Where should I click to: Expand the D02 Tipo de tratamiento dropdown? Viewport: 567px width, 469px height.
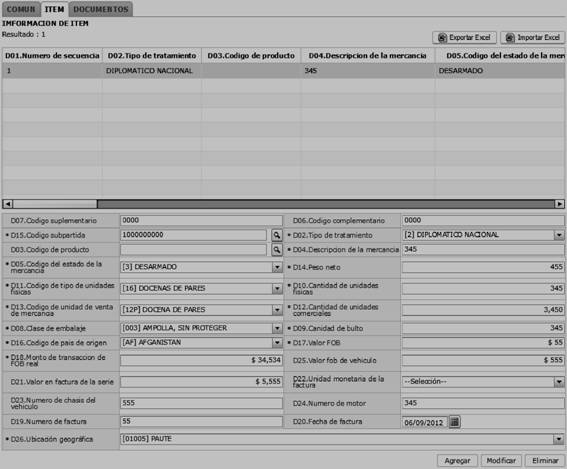[559, 235]
